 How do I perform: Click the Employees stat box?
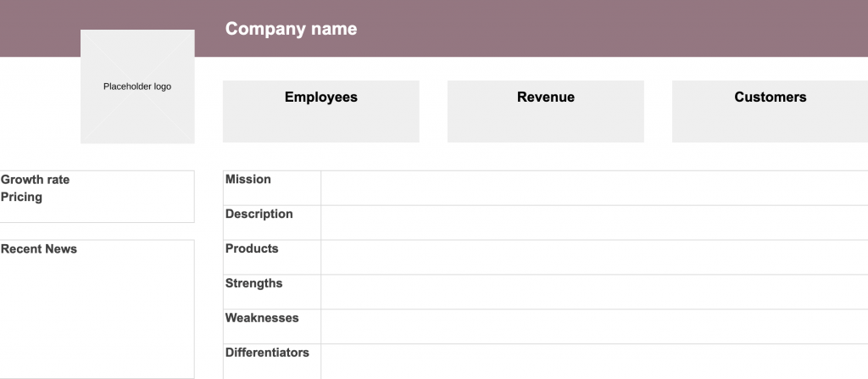tap(320, 111)
